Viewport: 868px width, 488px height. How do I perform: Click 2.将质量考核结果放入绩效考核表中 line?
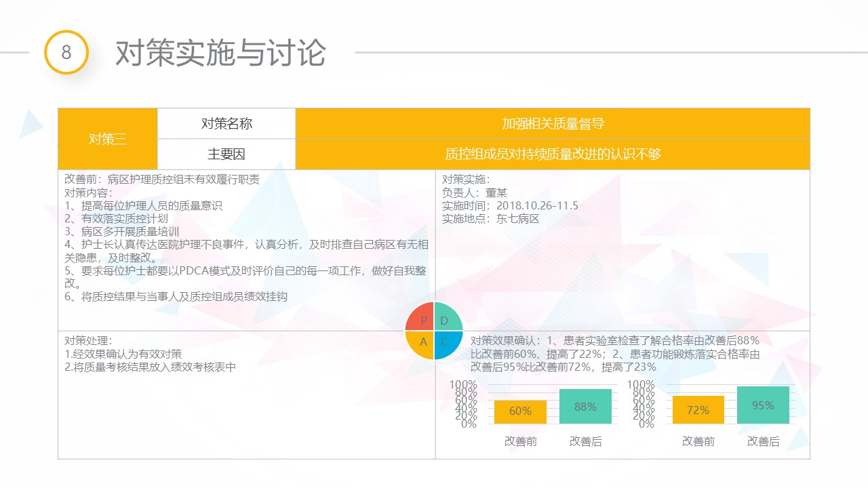pyautogui.click(x=151, y=367)
